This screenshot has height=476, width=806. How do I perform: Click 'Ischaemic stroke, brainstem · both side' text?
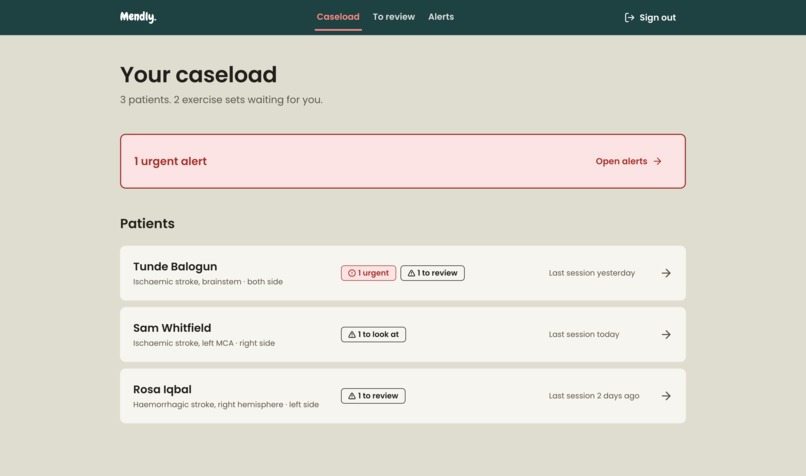[x=208, y=282]
